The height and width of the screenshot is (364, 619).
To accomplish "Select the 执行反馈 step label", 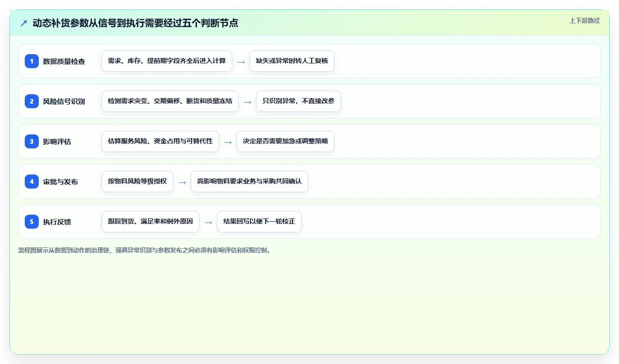I will click(57, 222).
